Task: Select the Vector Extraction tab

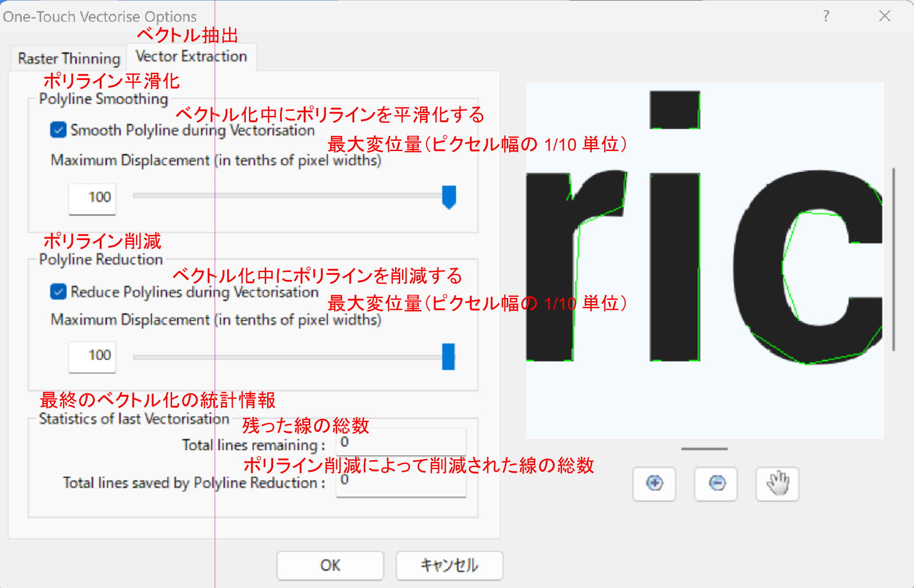Action: tap(191, 57)
